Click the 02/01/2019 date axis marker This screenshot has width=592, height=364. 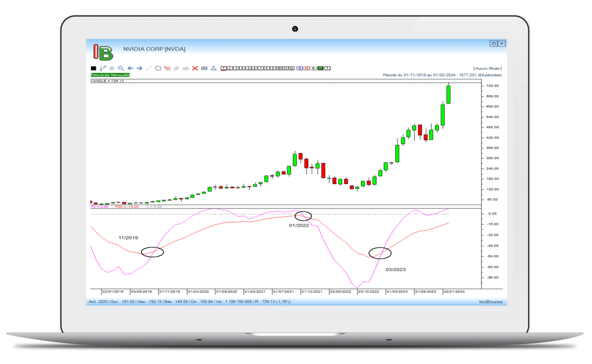[112, 292]
